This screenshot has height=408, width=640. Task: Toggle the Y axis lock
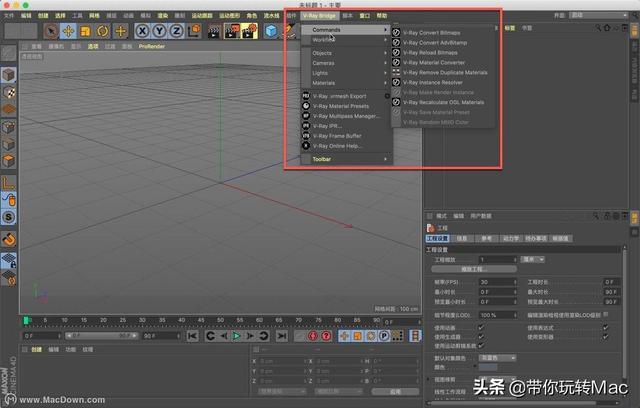pos(159,31)
